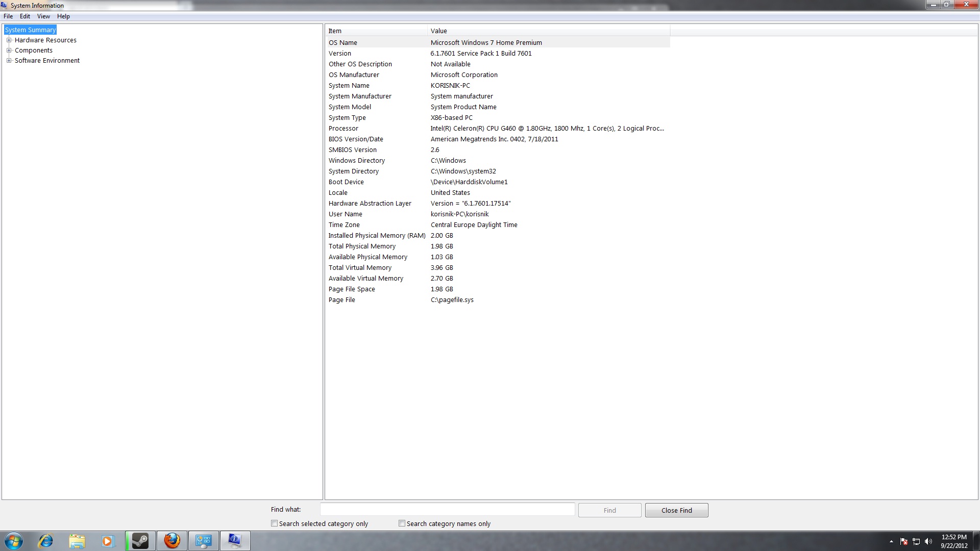Launch Internet Explorer from the taskbar
Viewport: 980px width, 551px height.
46,541
